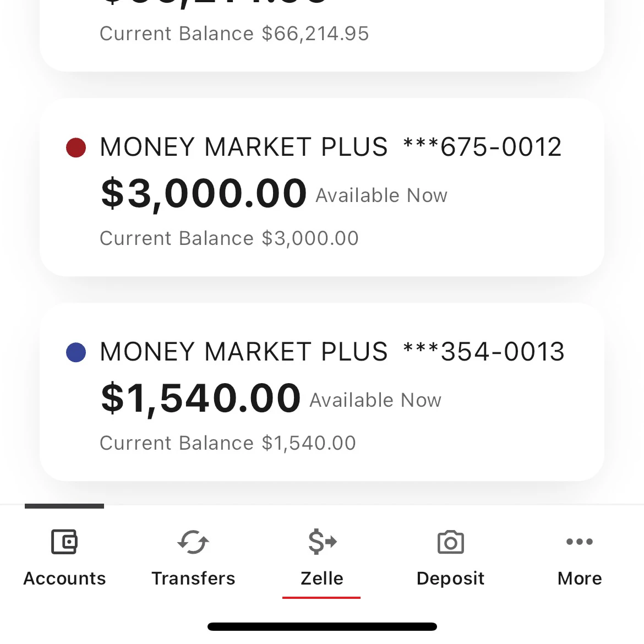This screenshot has width=644, height=644.
Task: Select the Zelle tab label
Action: (x=321, y=578)
